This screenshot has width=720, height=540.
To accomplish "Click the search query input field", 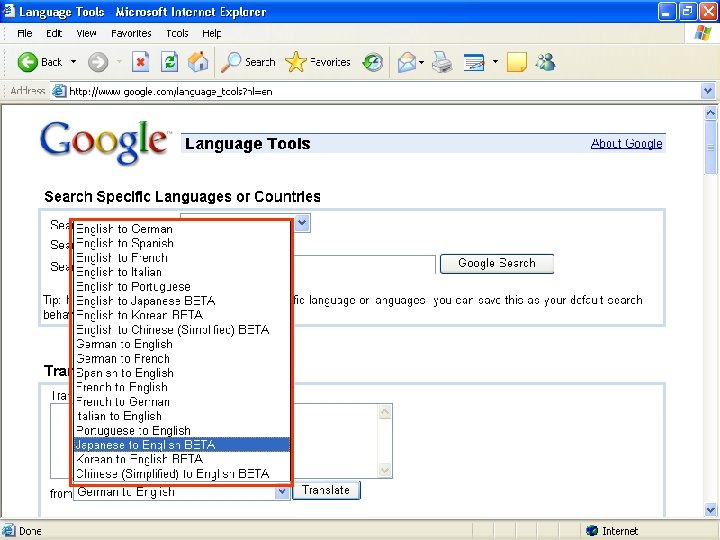I will coord(364,264).
